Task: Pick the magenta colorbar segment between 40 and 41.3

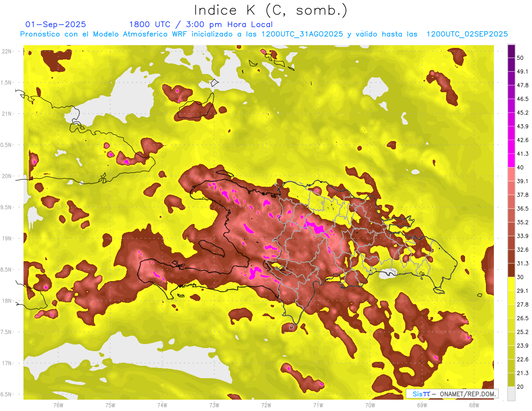Action: click(511, 160)
